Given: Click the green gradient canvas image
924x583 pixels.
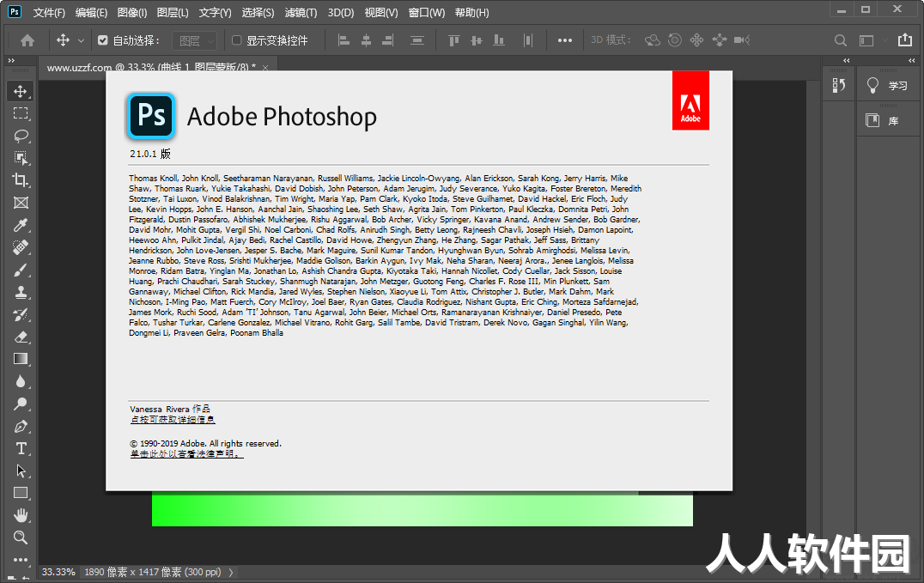Looking at the screenshot, I should pyautogui.click(x=422, y=510).
